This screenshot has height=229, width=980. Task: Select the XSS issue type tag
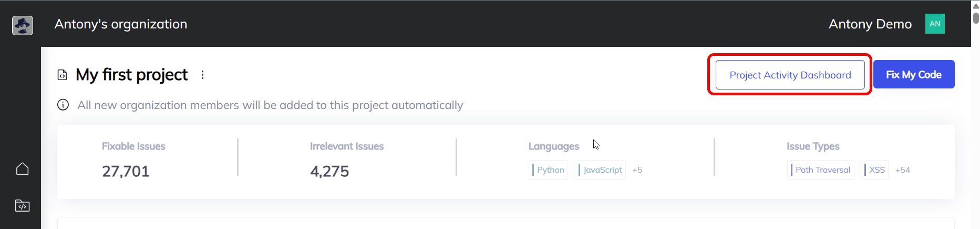click(875, 170)
